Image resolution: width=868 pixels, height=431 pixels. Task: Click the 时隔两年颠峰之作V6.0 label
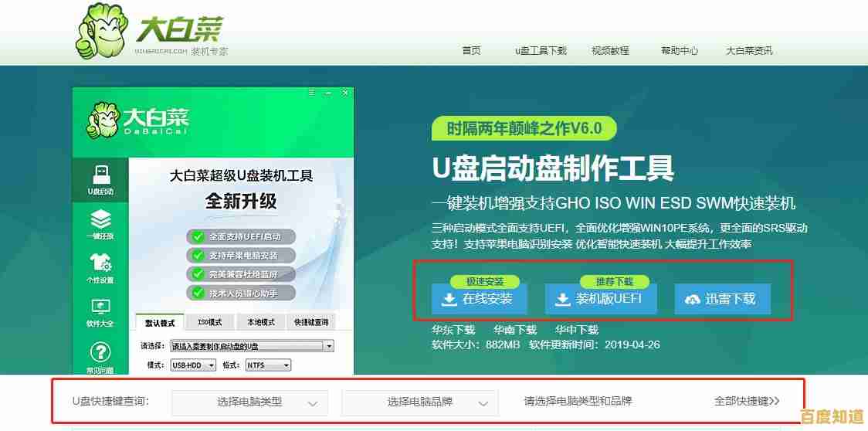pyautogui.click(x=524, y=128)
